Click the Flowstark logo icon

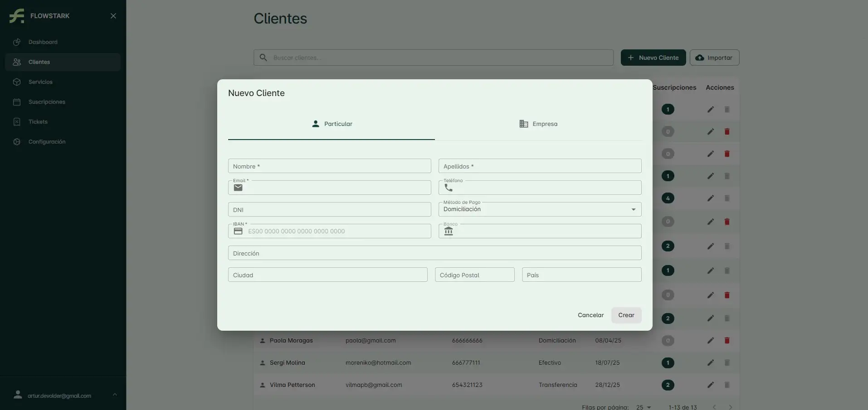[17, 16]
